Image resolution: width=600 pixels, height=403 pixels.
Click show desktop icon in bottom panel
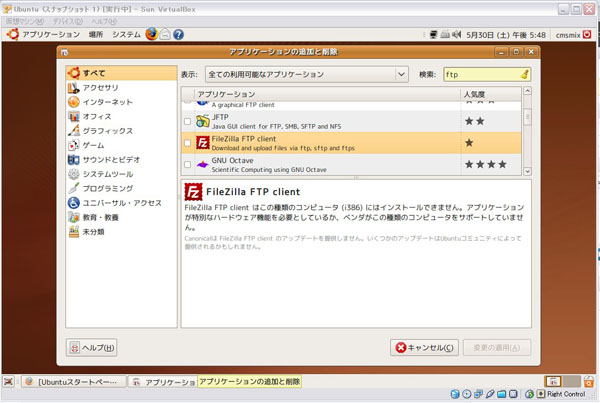[x=8, y=382]
